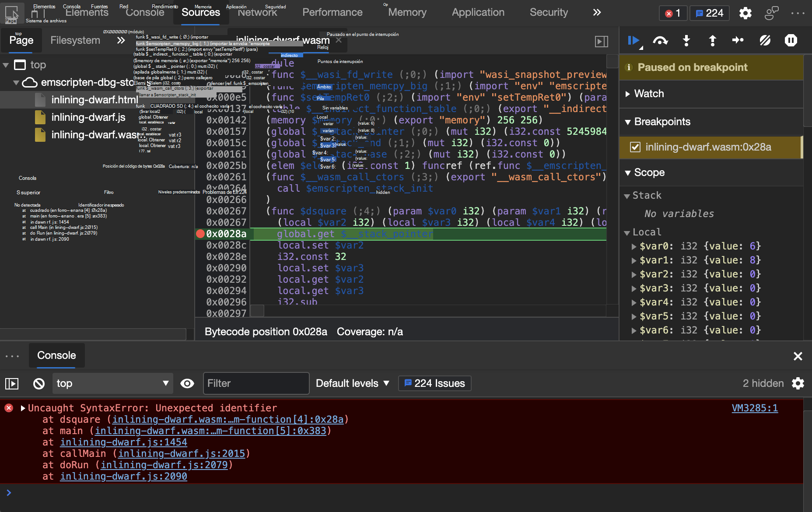Screen dimensions: 812x512
Task: Click the 224 Issues button
Action: (x=434, y=383)
